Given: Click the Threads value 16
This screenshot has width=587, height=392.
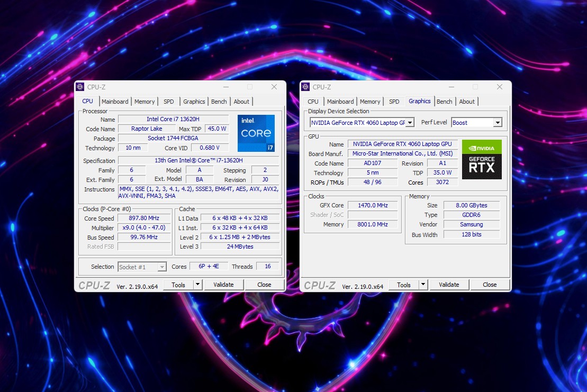Looking at the screenshot, I should tap(268, 266).
